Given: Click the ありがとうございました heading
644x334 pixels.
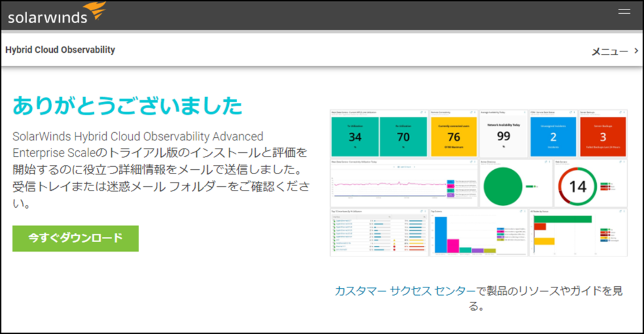Looking at the screenshot, I should [127, 106].
